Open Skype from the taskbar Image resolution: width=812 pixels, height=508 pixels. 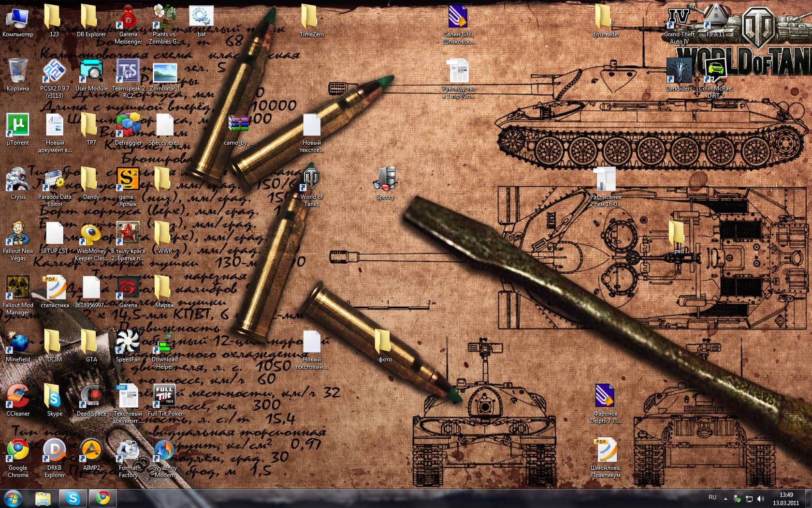[73, 498]
